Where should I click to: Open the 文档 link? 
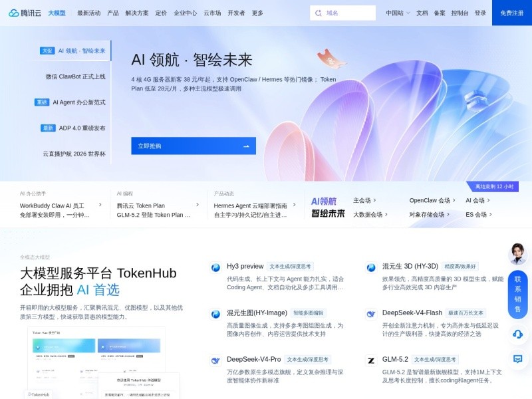(422, 13)
